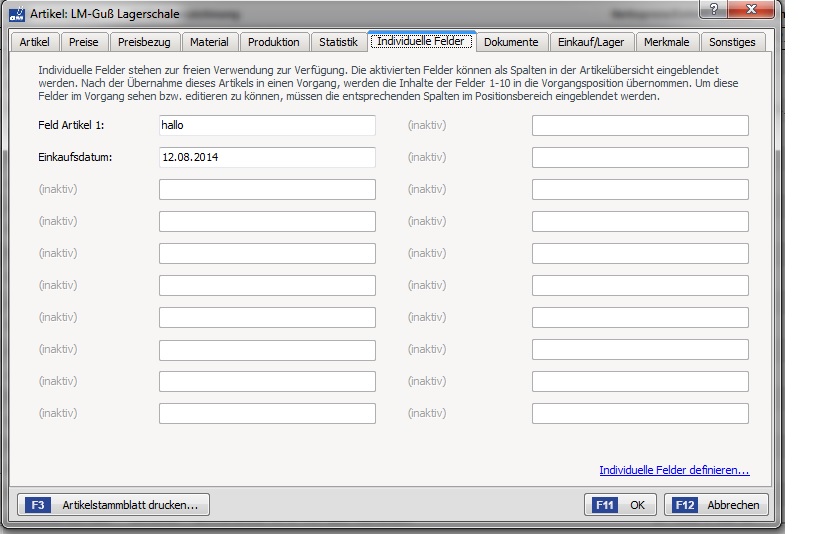Select the Individuelle Felder tab

[x=421, y=41]
